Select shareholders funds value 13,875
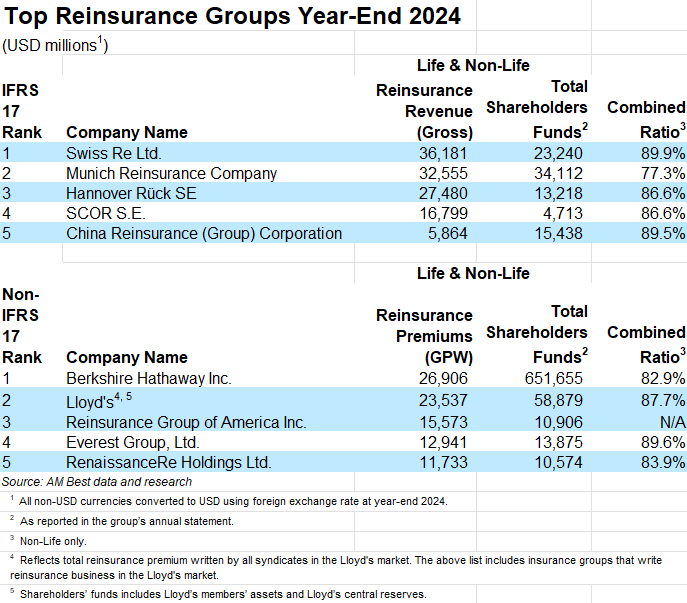This screenshot has width=687, height=603. coord(559,443)
